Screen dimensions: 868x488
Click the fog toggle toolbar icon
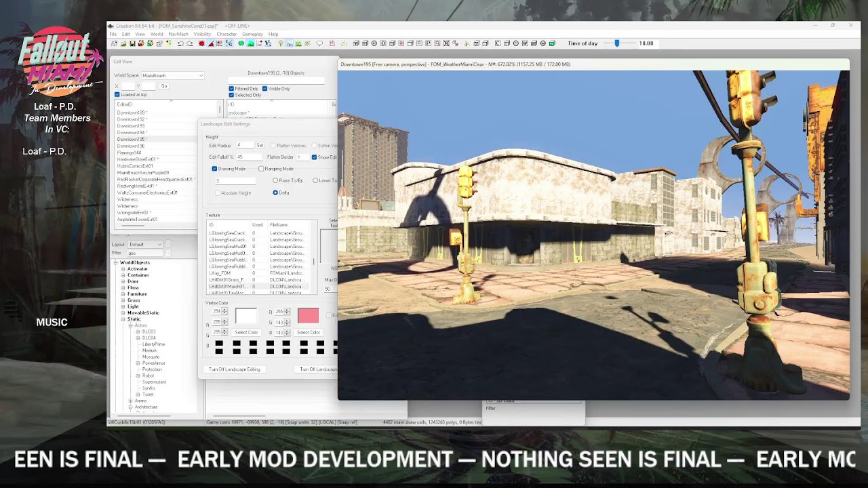pos(290,43)
